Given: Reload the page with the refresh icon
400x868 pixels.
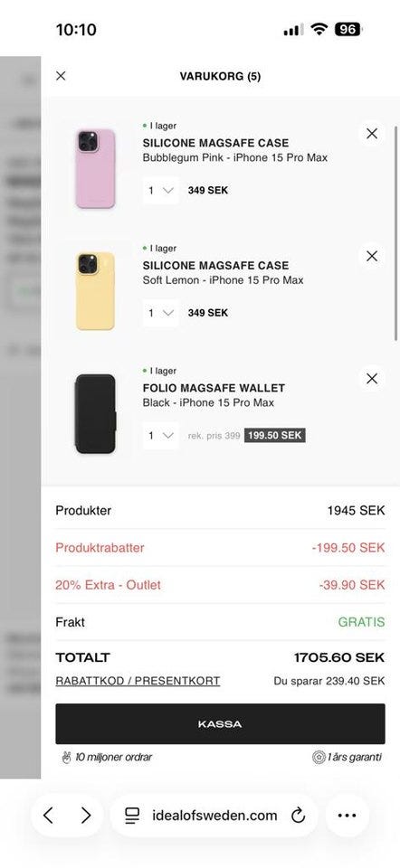Looking at the screenshot, I should (x=298, y=815).
